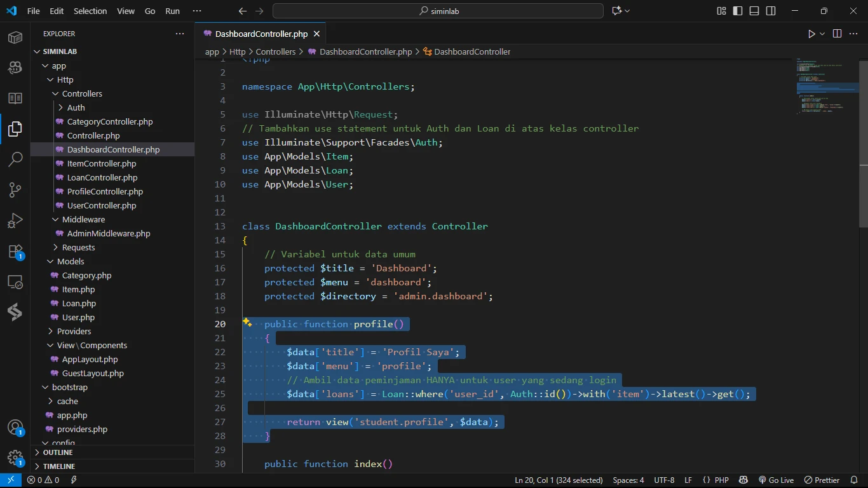Collapse the Models folder

(70, 261)
